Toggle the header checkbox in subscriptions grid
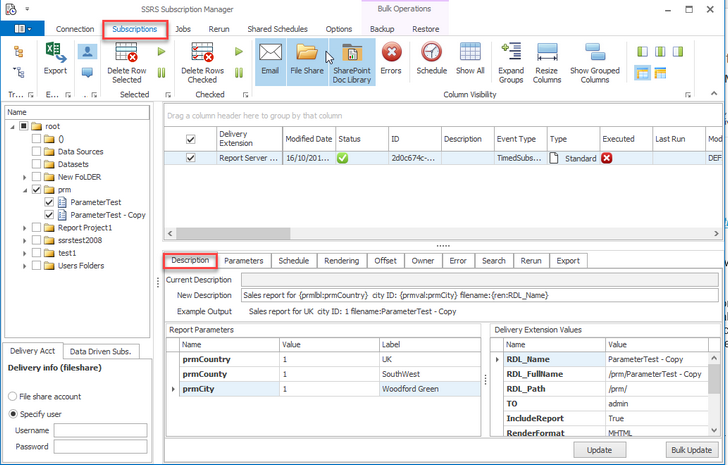This screenshot has height=465, width=728. pyautogui.click(x=190, y=139)
